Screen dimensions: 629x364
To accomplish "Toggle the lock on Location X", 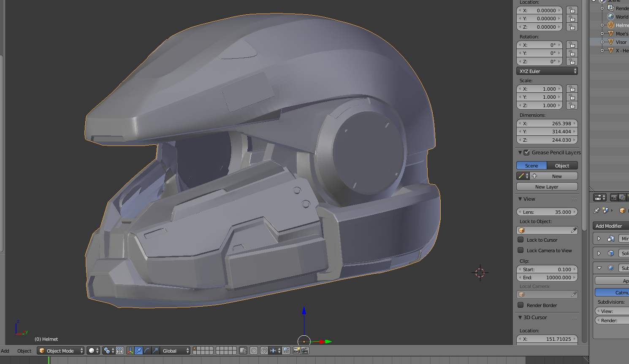I will [x=572, y=11].
